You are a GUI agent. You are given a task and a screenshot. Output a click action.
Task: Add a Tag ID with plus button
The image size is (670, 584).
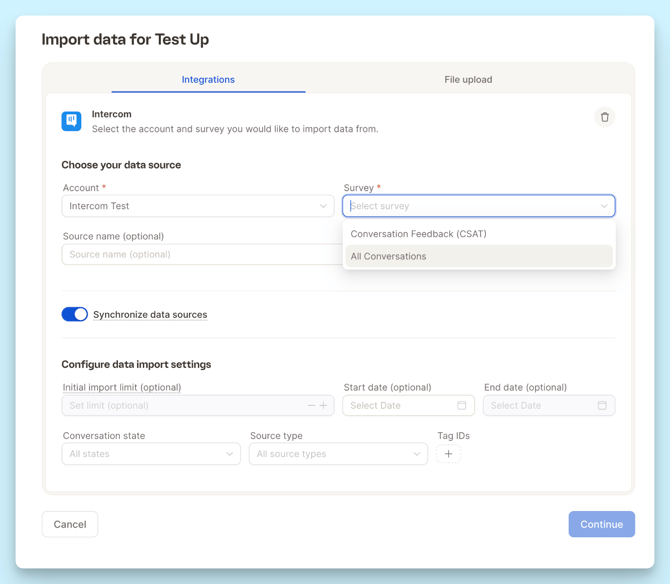click(449, 454)
